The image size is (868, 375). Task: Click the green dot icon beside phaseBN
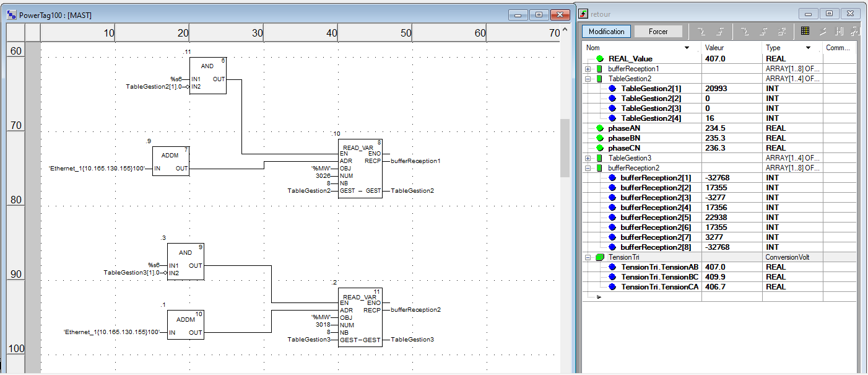pyautogui.click(x=600, y=138)
